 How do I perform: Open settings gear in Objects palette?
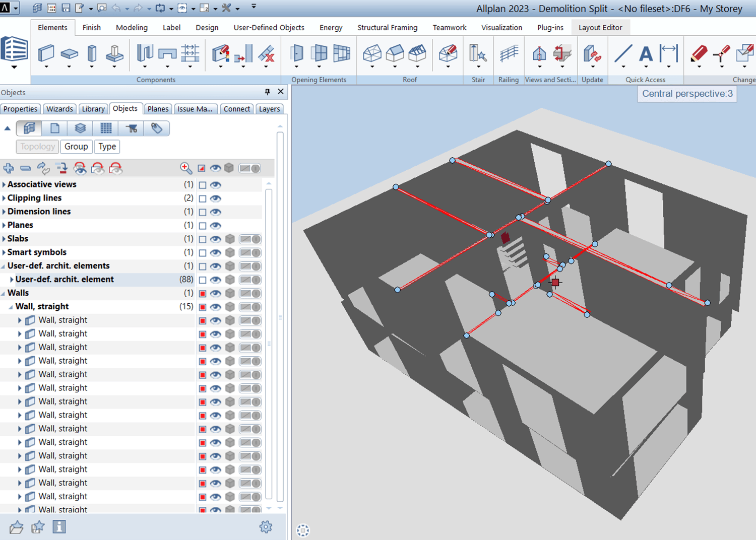point(266,527)
